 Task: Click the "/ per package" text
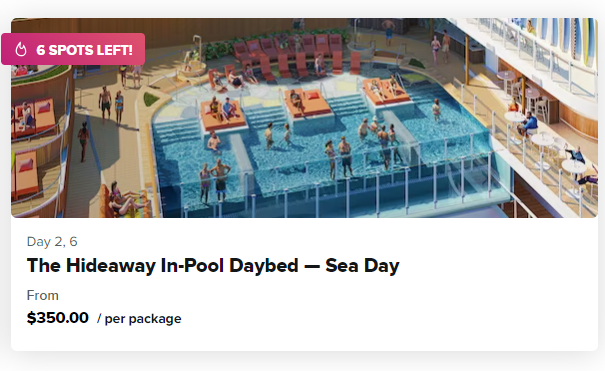pyautogui.click(x=139, y=319)
